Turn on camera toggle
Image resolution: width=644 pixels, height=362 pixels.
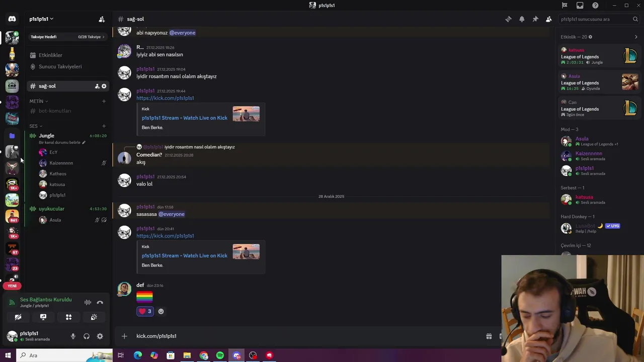point(18,317)
